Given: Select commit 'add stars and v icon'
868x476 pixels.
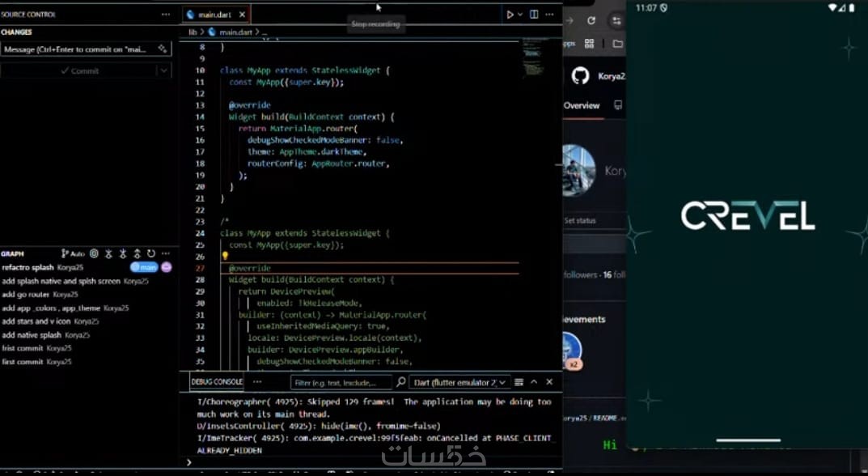Looking at the screenshot, I should (36, 321).
